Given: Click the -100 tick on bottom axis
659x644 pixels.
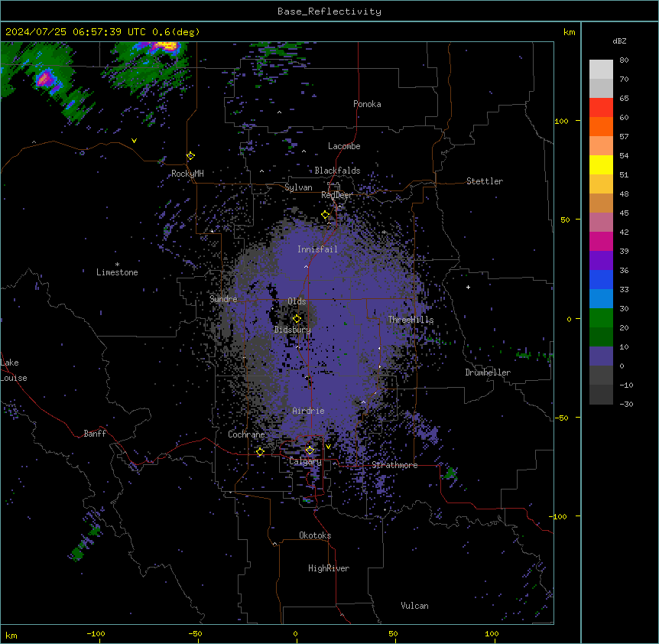Looking at the screenshot, I should [x=96, y=633].
